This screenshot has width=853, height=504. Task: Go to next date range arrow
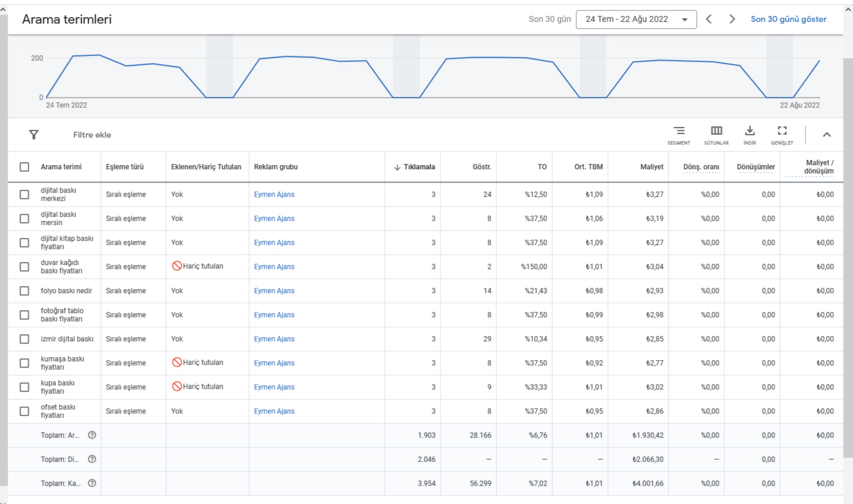[x=732, y=19]
